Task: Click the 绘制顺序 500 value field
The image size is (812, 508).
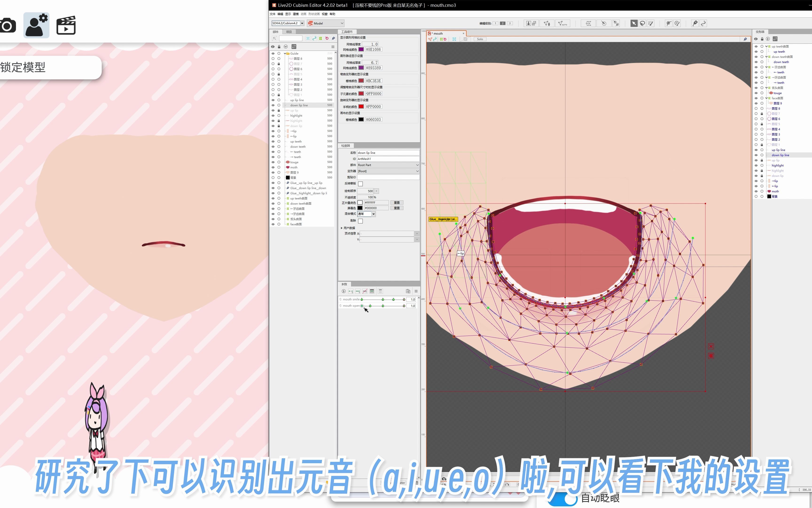Action: pyautogui.click(x=365, y=191)
